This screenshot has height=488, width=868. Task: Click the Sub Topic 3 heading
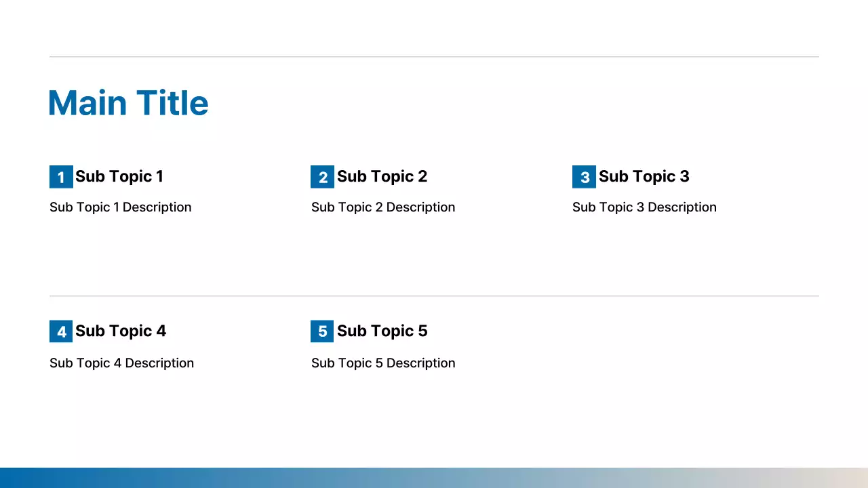coord(644,176)
